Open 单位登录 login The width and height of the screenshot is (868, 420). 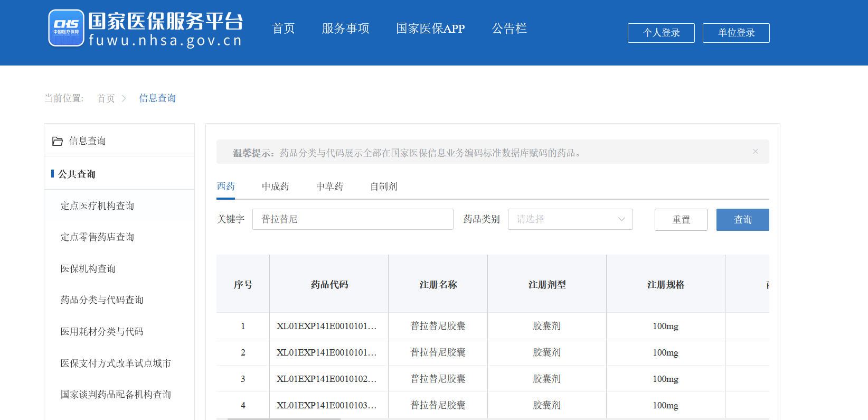tap(735, 33)
